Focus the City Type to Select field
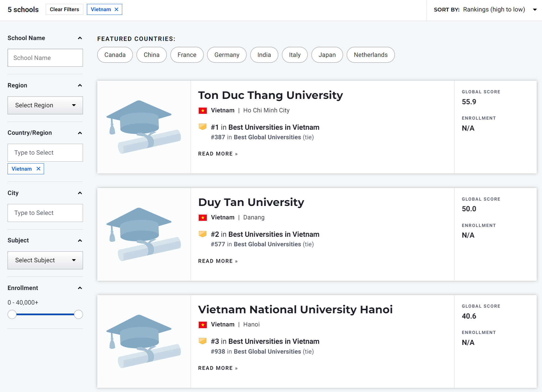Screen dimensions: 542x392 point(45,213)
